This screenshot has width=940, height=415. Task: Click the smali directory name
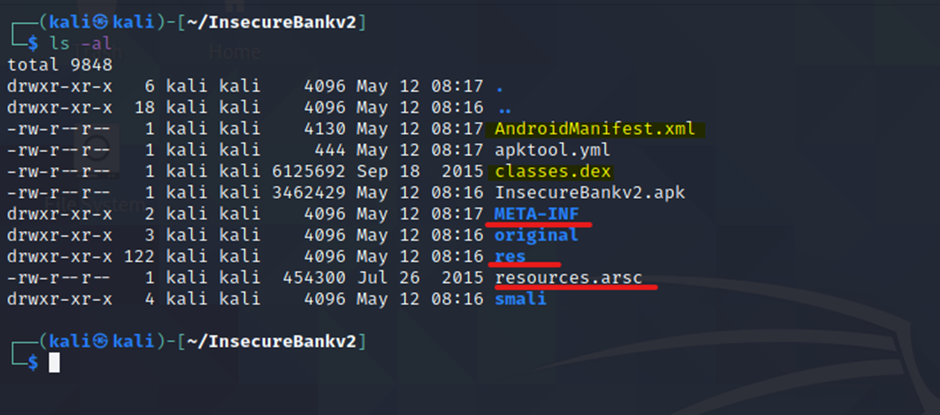520,298
